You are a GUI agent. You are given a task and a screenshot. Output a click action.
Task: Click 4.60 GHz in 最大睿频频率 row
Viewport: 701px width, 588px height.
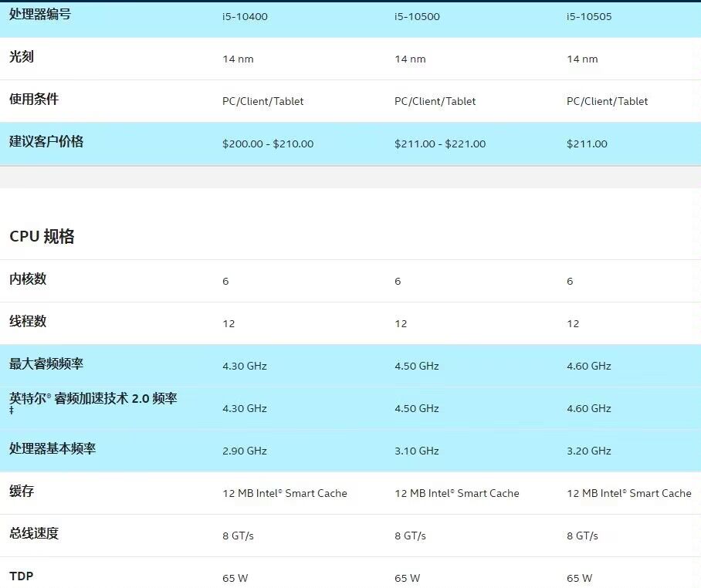tap(589, 366)
